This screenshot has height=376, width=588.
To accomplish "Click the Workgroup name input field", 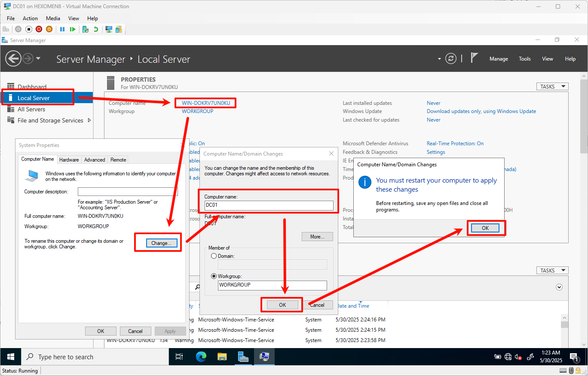I will tap(273, 285).
